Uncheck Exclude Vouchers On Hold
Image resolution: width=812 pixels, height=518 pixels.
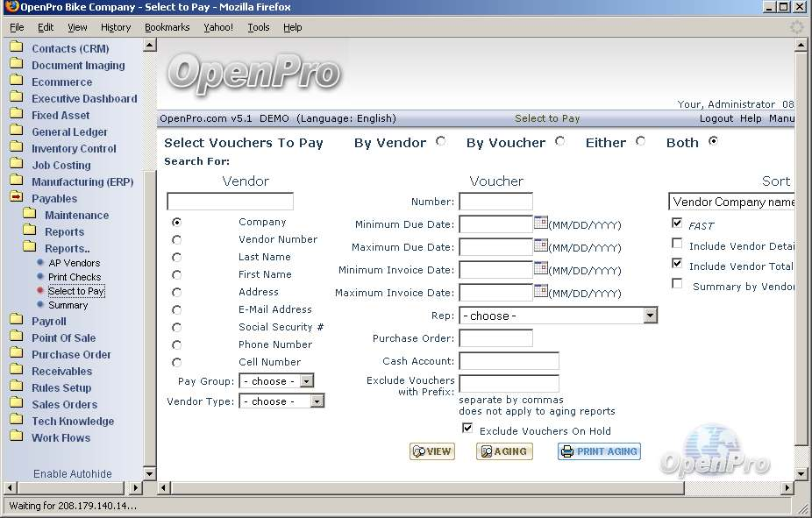pos(467,429)
